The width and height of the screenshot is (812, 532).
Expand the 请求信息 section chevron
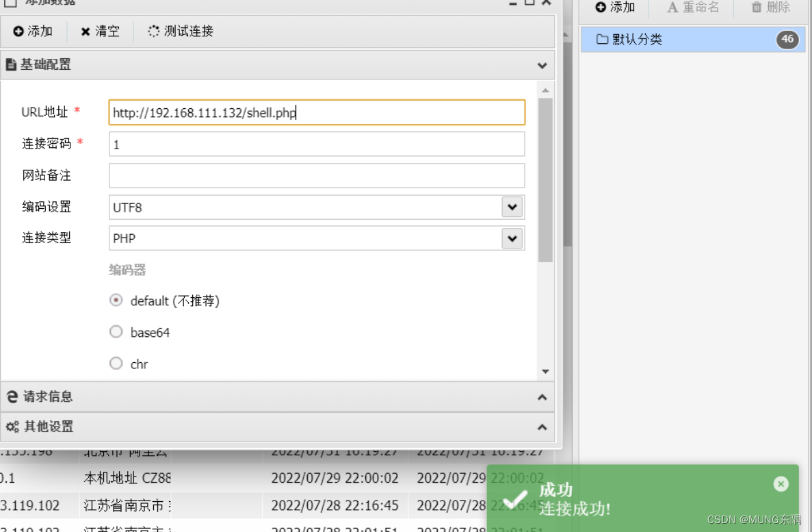pos(542,397)
